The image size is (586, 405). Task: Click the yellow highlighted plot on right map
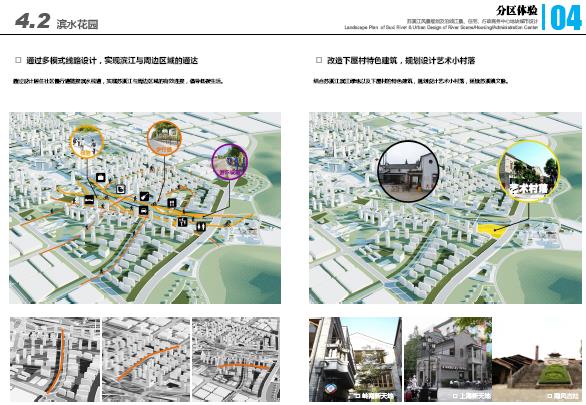[x=491, y=230]
